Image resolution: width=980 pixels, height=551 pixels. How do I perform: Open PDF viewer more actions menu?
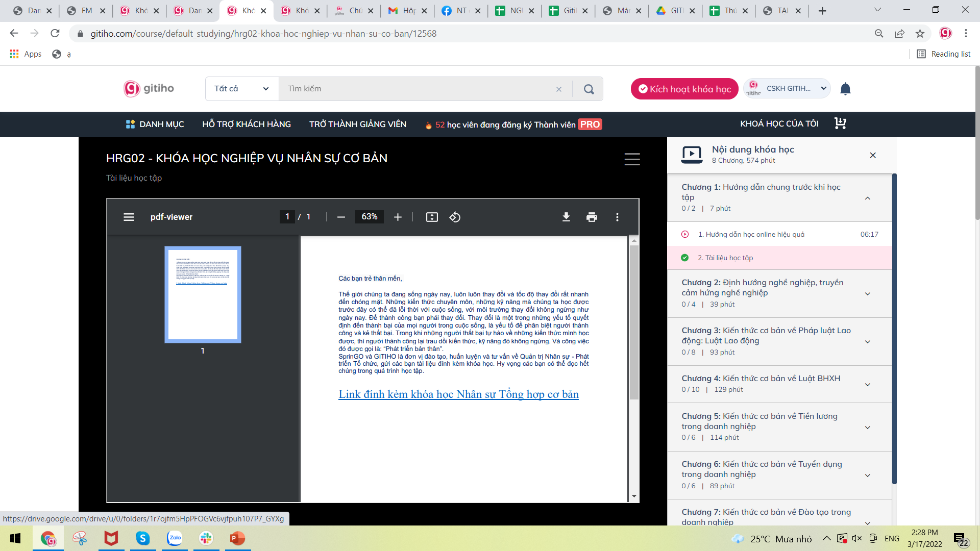[617, 217]
